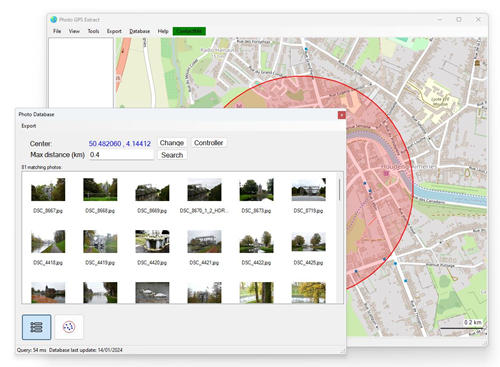Image resolution: width=500 pixels, height=367 pixels.
Task: Click the DSC_8667.jpg file name label
Action: (x=48, y=211)
